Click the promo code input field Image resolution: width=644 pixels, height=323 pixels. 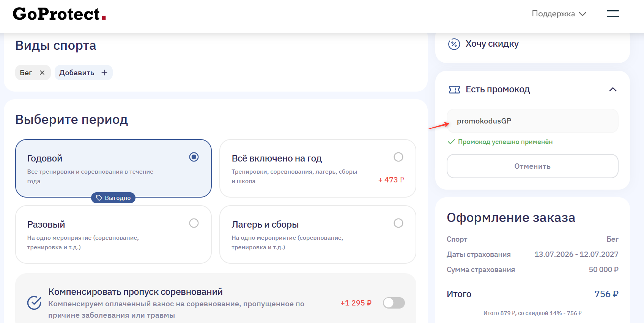(x=532, y=121)
